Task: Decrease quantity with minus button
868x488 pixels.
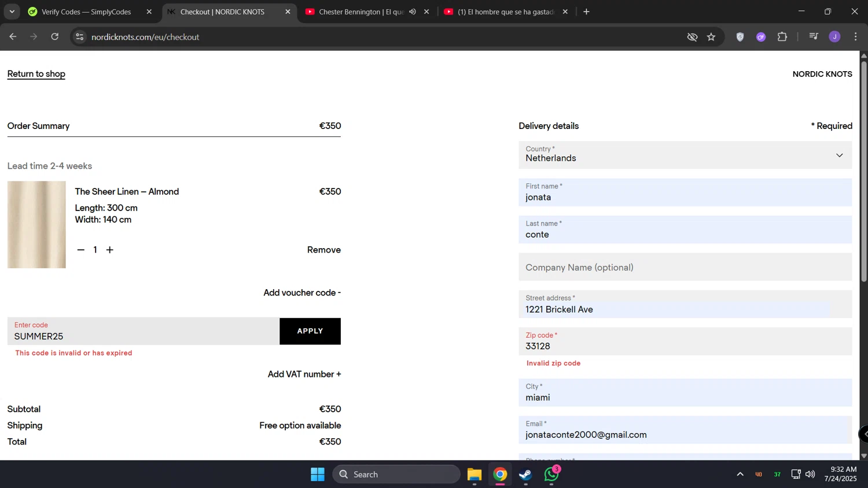Action: coord(81,250)
